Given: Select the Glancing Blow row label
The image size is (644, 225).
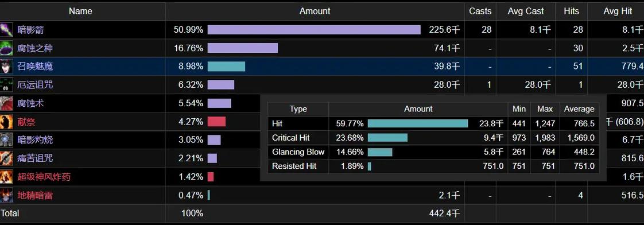Looking at the screenshot, I should (298, 152).
